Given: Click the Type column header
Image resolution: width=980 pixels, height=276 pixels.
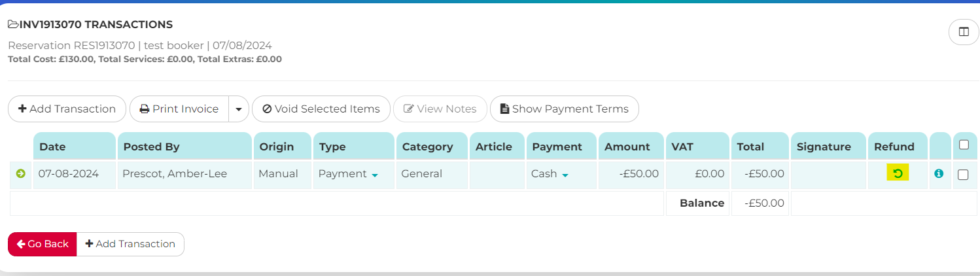Looking at the screenshot, I should 354,147.
